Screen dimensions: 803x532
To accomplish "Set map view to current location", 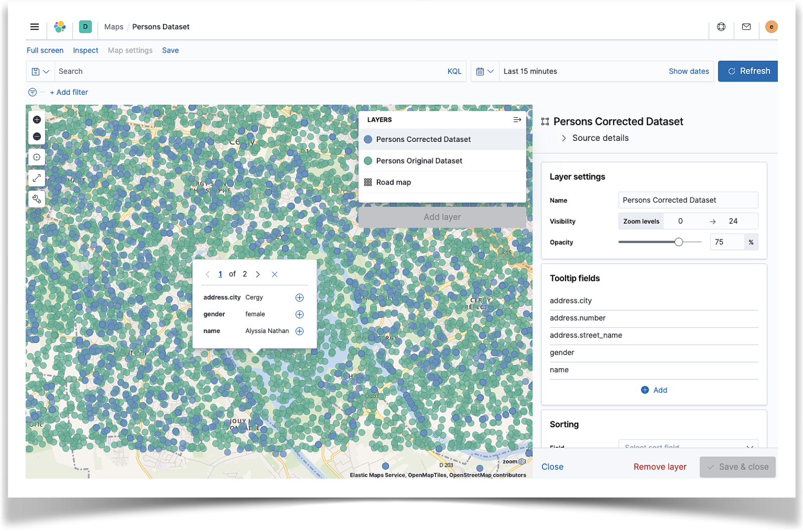I will (37, 157).
